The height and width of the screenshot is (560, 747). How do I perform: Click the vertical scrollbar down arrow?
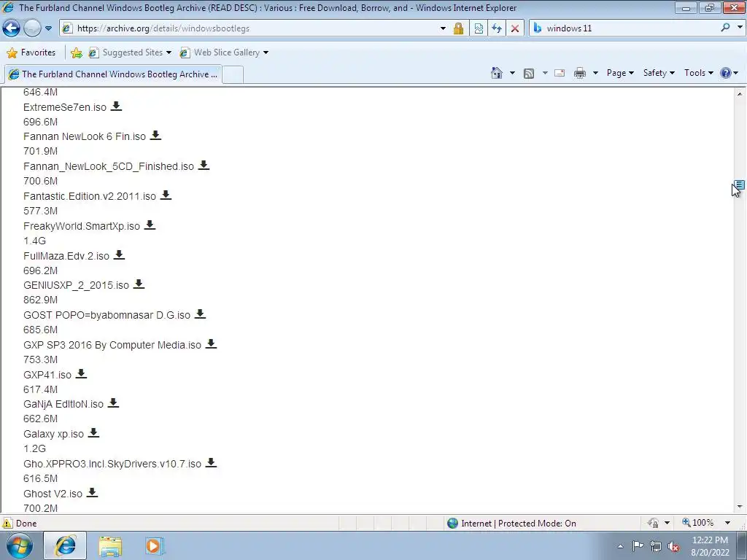pos(740,507)
